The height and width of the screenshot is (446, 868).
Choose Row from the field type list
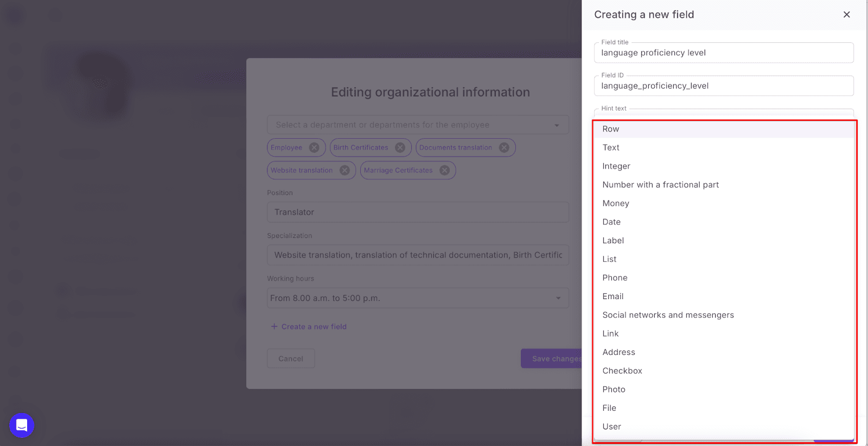610,129
